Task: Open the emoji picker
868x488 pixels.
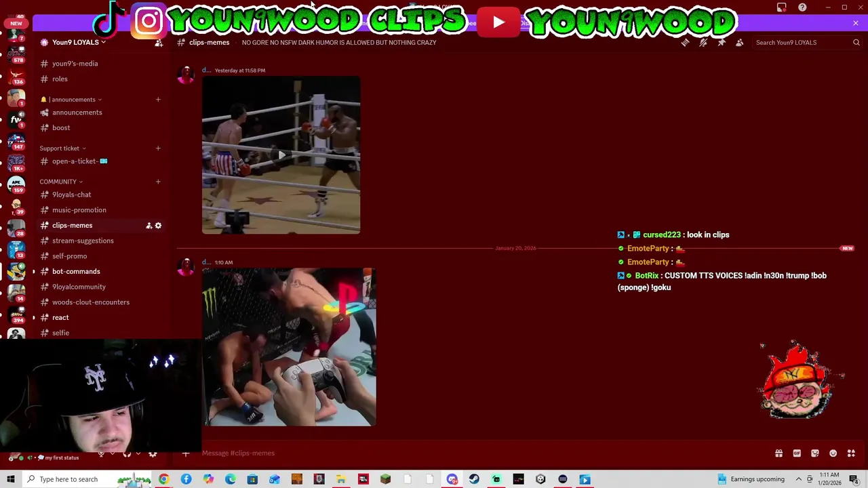Action: pyautogui.click(x=833, y=453)
